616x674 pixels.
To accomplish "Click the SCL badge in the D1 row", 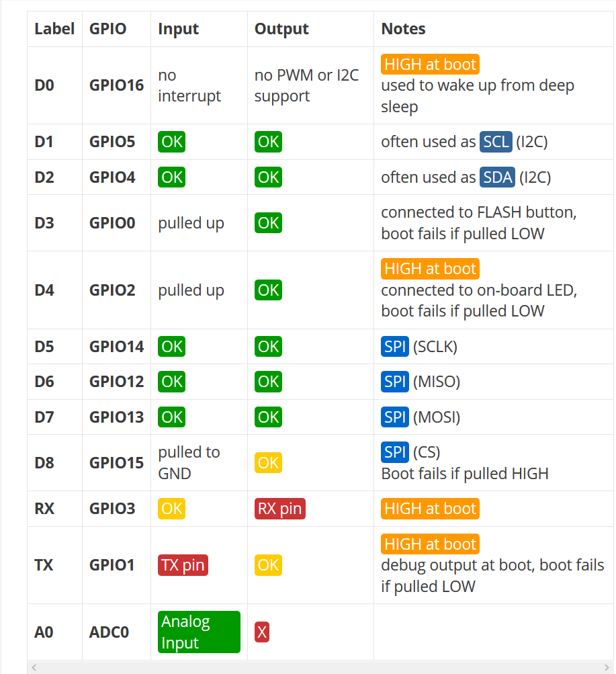I will pyautogui.click(x=496, y=142).
